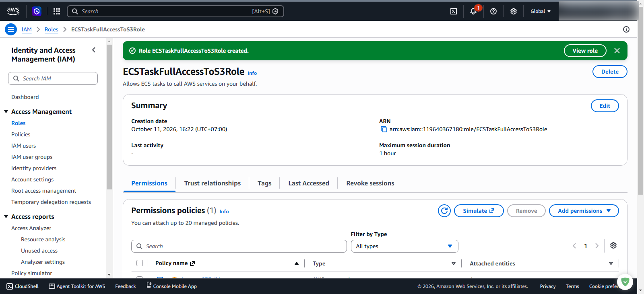Open the notifications bell
Screen dimensions: 644x294
[x=473, y=11]
